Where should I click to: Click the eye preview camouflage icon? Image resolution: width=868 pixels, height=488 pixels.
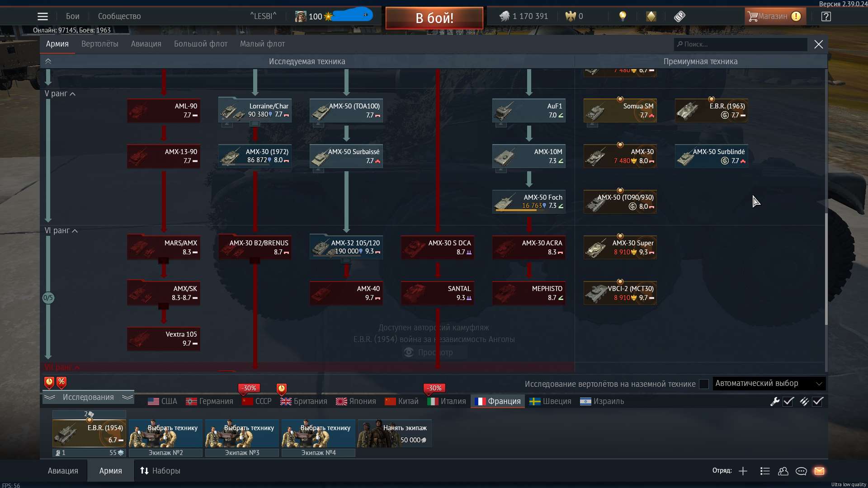tap(409, 352)
